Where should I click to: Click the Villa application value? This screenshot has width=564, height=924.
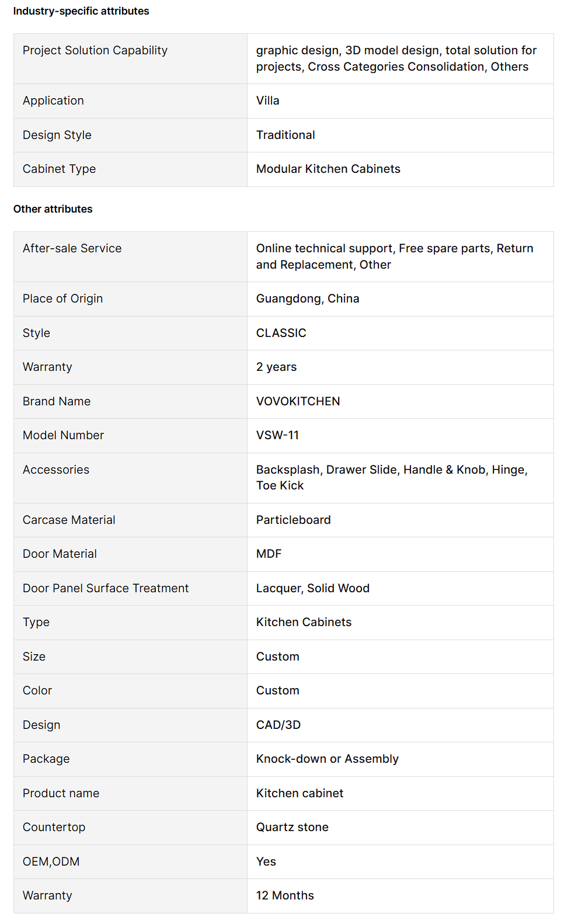tap(268, 101)
